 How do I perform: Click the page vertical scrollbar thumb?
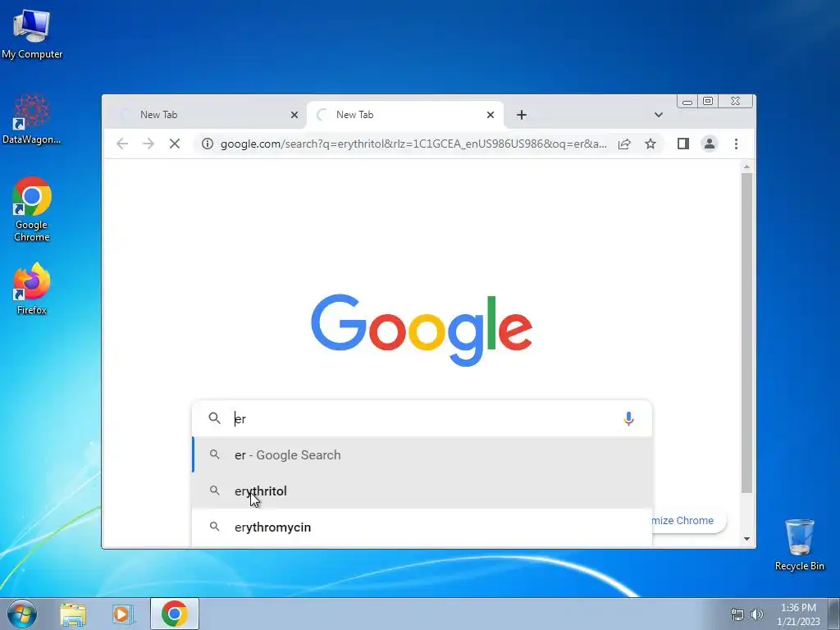746,333
